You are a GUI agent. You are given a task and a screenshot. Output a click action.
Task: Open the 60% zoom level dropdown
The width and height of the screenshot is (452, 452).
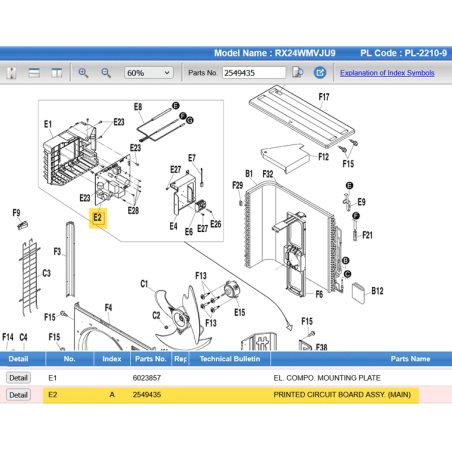149,73
